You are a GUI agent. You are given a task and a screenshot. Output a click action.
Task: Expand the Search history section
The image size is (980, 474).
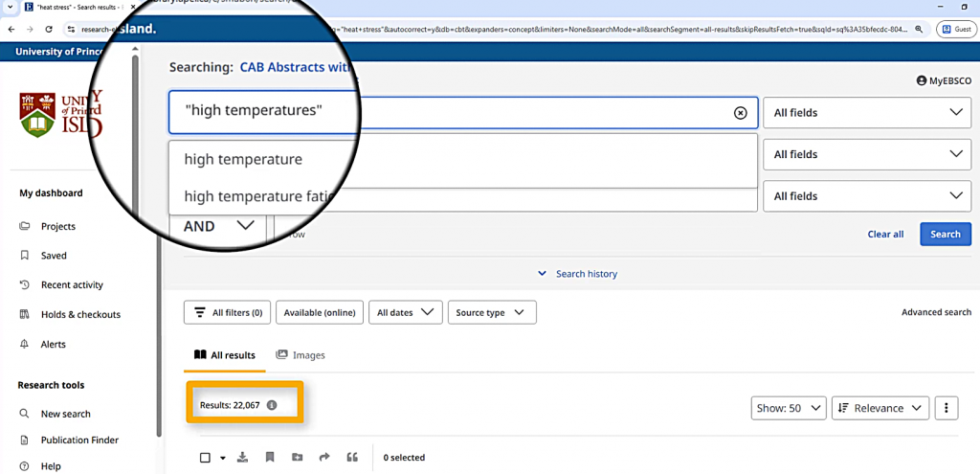coord(580,274)
